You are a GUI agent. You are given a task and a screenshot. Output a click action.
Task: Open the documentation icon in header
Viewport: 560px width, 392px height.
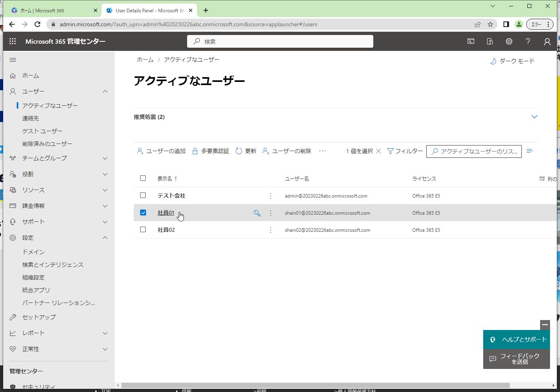point(490,41)
